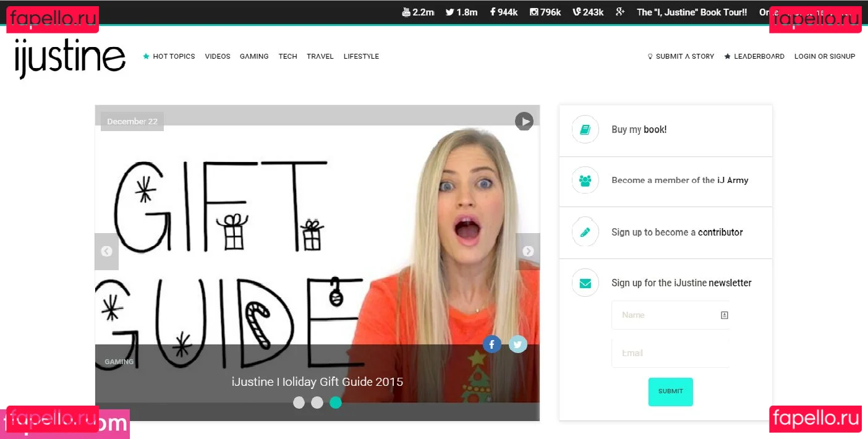Switch to the Gaming section in the navigation
Image resolution: width=868 pixels, height=439 pixels.
[254, 56]
